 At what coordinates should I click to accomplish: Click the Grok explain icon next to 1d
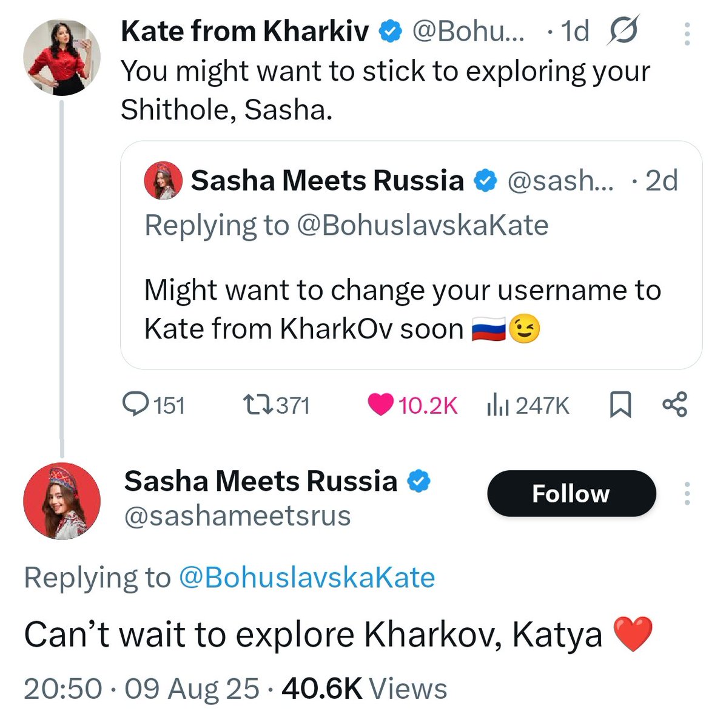(623, 31)
